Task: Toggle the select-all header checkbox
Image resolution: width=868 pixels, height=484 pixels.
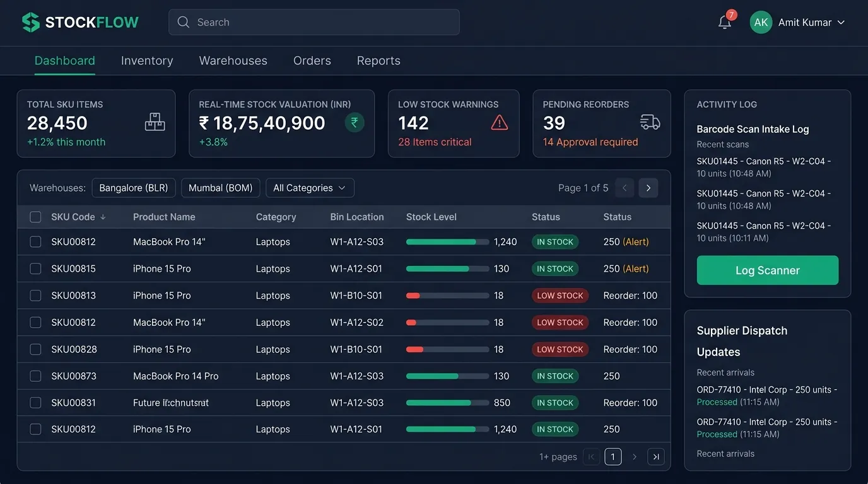Action: [35, 217]
